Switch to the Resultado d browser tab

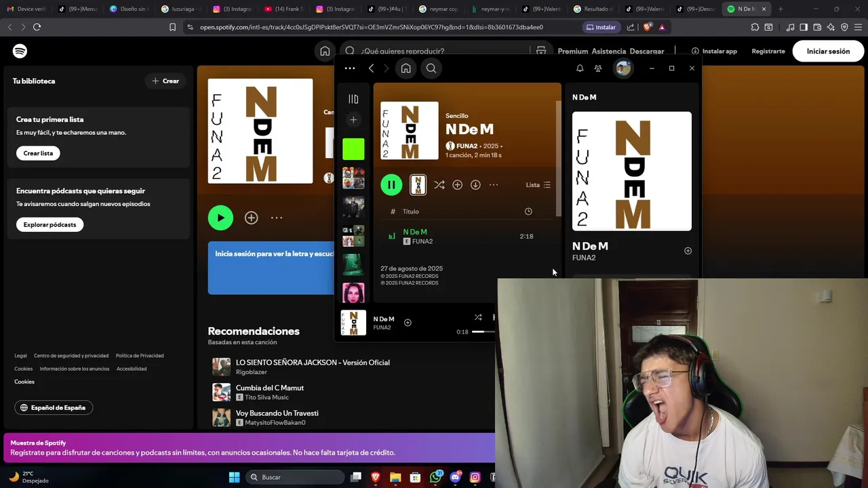[x=593, y=9]
